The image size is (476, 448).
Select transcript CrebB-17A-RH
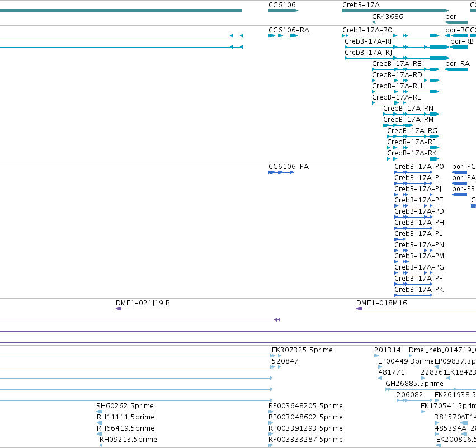point(397,86)
